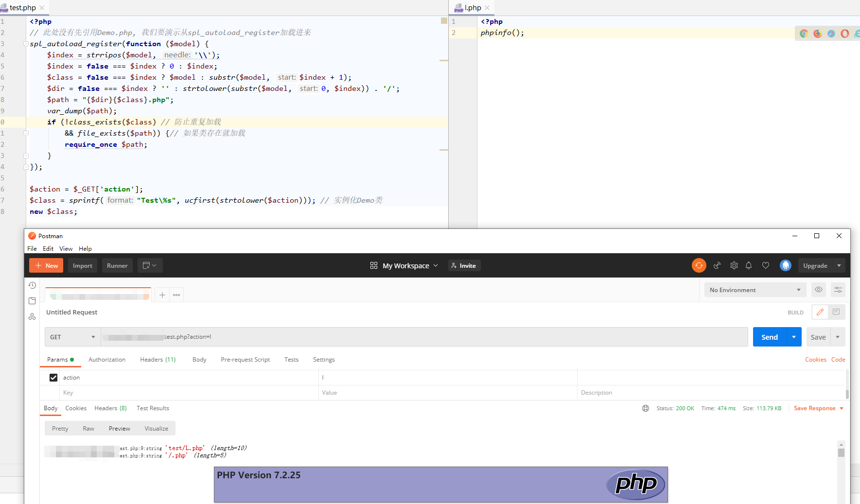860x504 pixels.
Task: Open the notifications bell
Action: click(749, 265)
